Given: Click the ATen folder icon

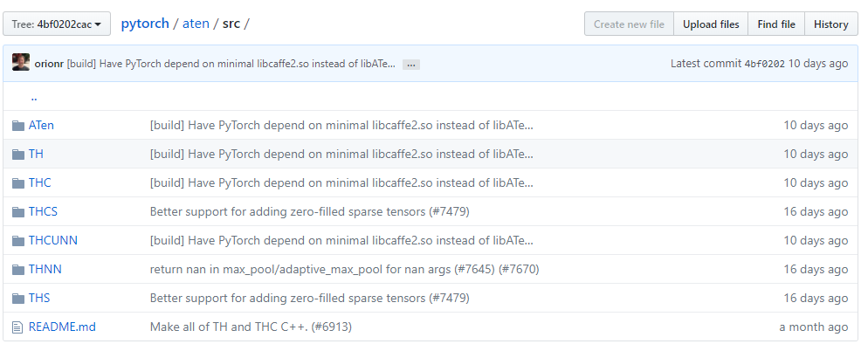Looking at the screenshot, I should pos(18,126).
